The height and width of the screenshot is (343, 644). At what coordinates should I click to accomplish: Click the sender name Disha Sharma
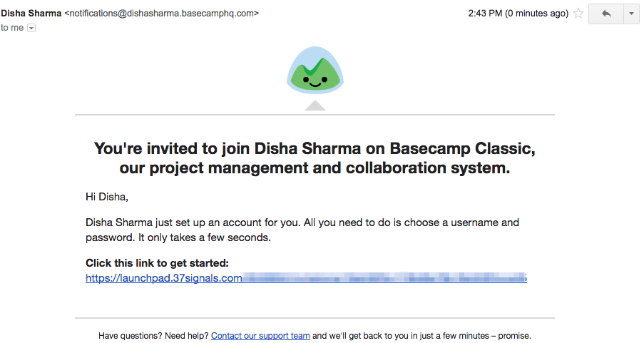[31, 13]
